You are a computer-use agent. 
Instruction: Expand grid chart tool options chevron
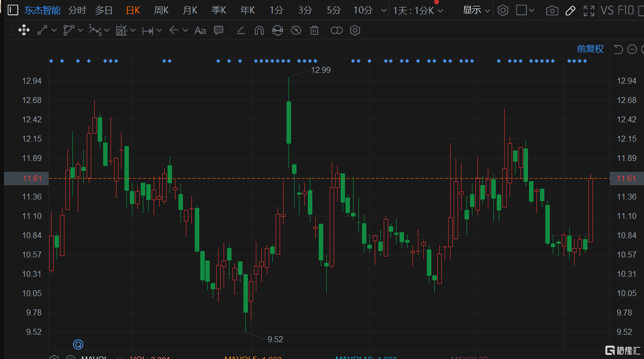click(133, 31)
